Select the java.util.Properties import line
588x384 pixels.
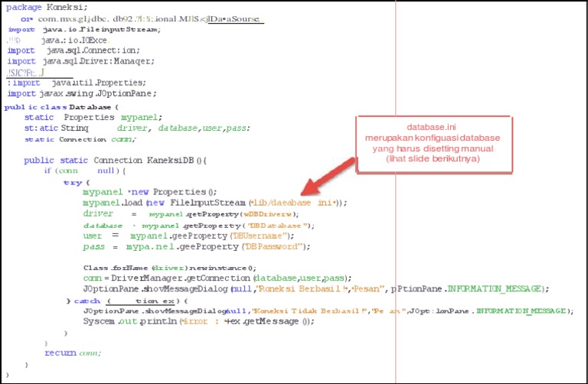pos(77,83)
